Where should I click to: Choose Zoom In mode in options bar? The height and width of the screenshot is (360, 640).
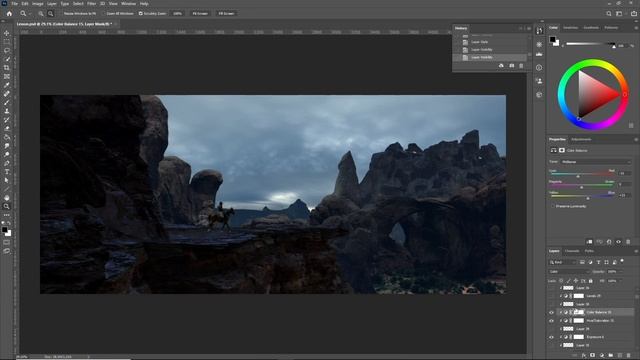(41, 13)
